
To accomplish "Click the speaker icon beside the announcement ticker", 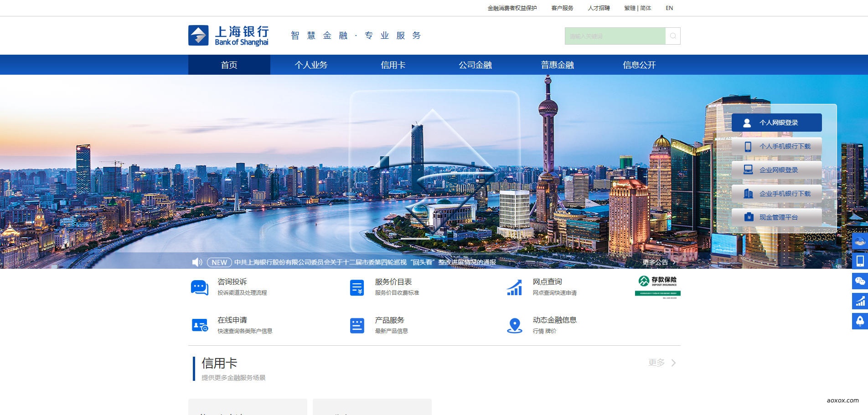I will pos(197,262).
